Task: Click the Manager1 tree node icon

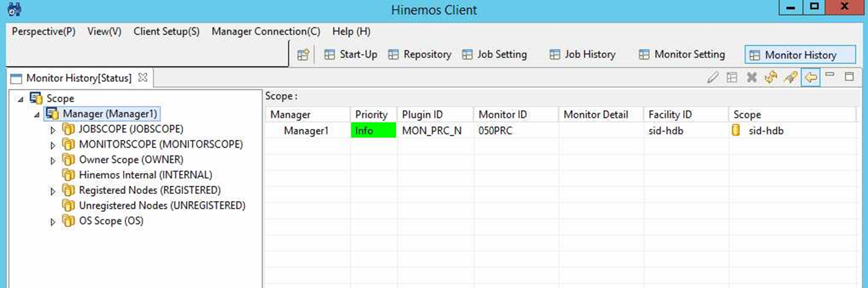Action: [x=53, y=114]
